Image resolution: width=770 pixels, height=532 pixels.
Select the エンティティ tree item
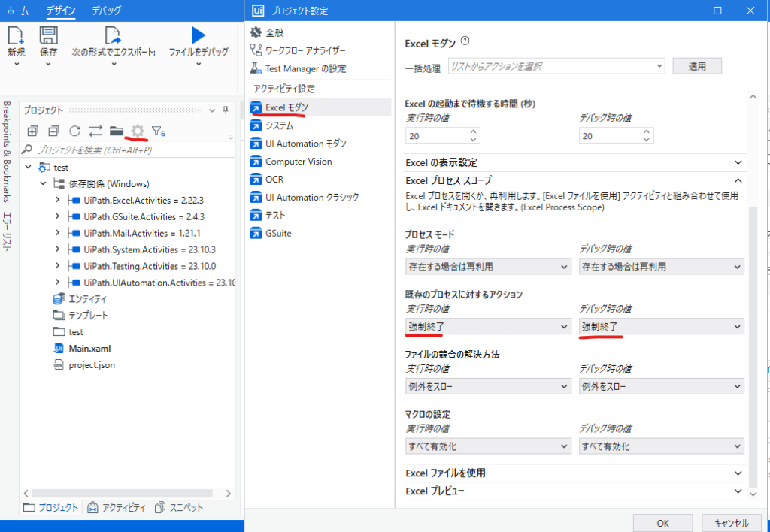[80, 299]
